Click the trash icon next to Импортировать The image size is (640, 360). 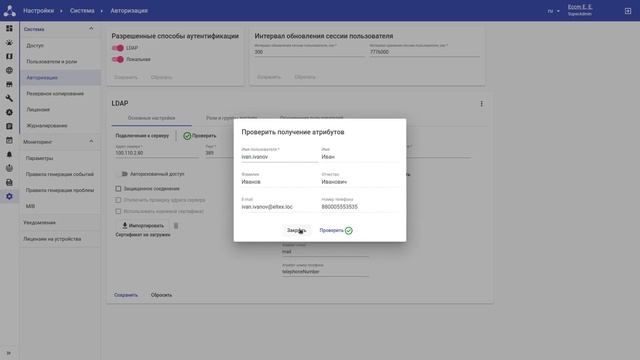[176, 226]
